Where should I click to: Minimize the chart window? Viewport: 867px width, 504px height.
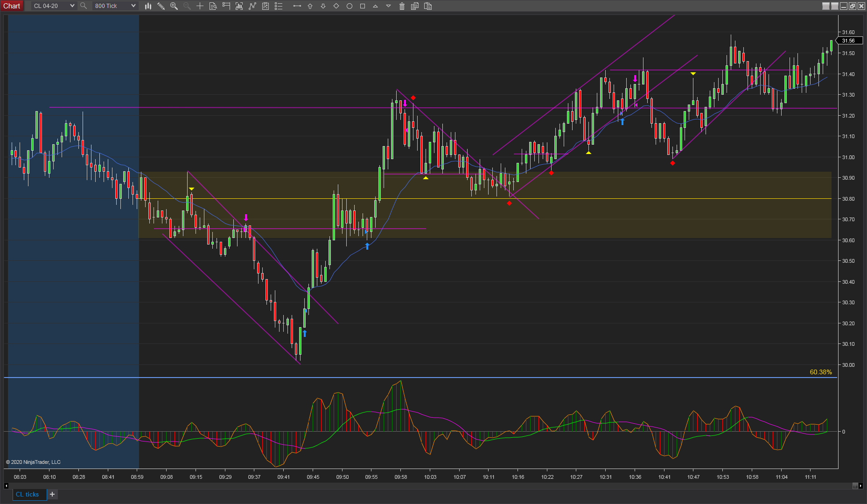pyautogui.click(x=844, y=6)
